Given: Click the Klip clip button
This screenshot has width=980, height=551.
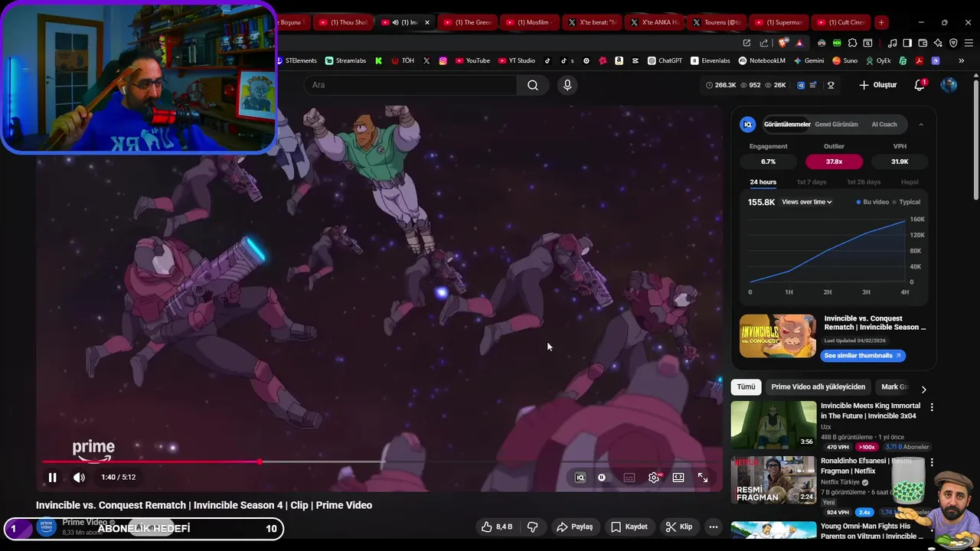Looking at the screenshot, I should 679,527.
